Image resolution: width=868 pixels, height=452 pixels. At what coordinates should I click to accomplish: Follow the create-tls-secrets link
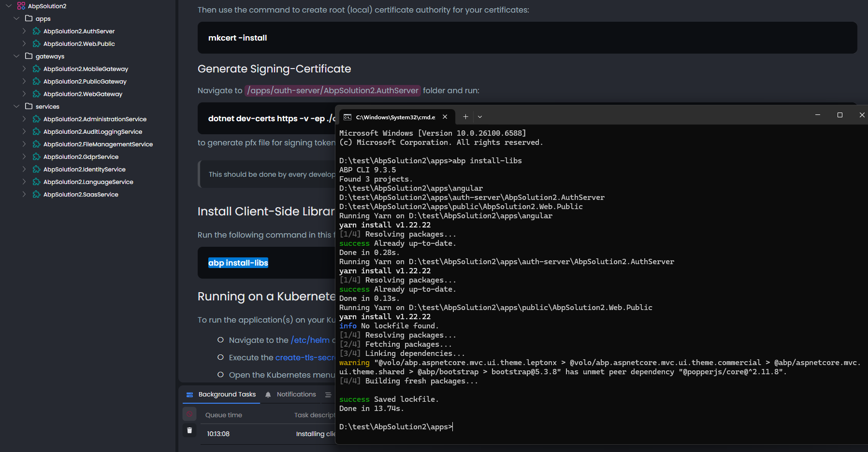pyautogui.click(x=304, y=357)
